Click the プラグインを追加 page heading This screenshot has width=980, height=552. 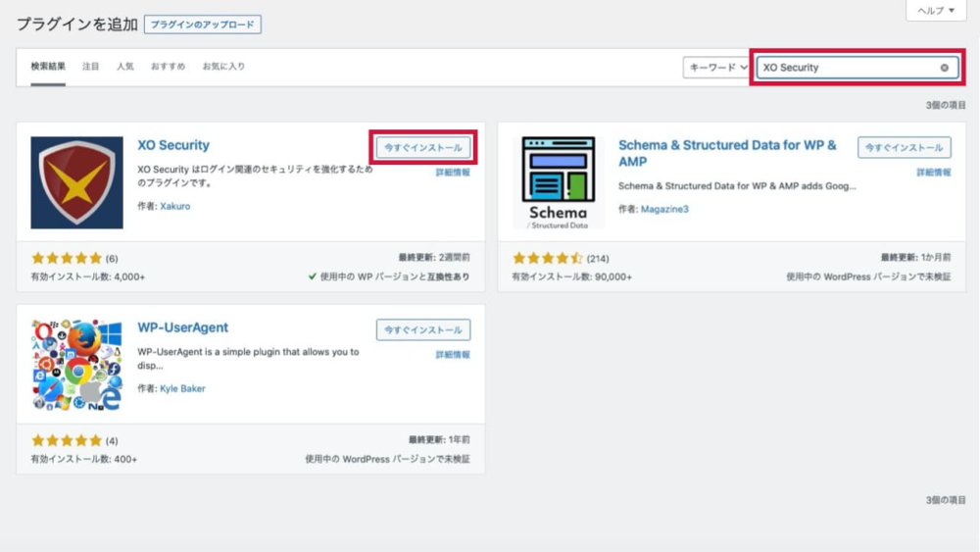tap(76, 25)
